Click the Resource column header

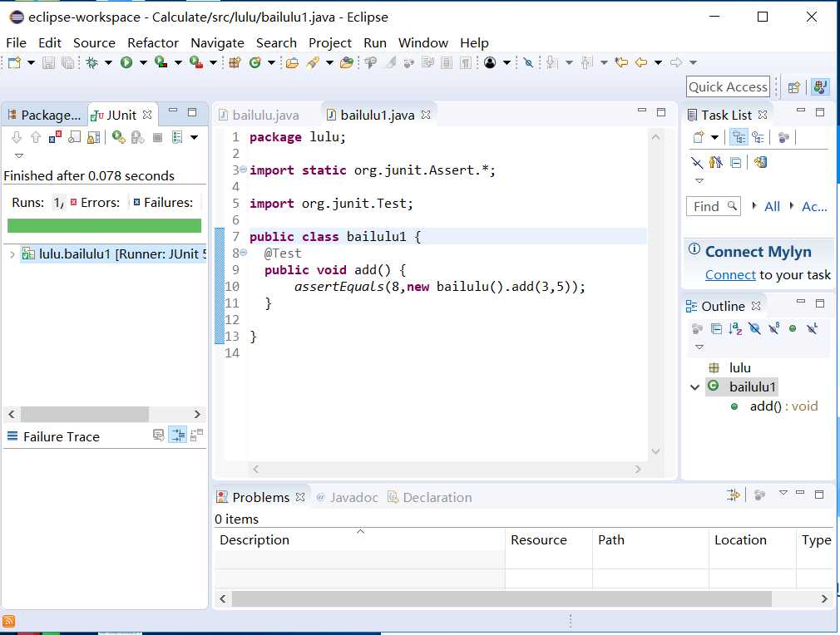(x=549, y=539)
